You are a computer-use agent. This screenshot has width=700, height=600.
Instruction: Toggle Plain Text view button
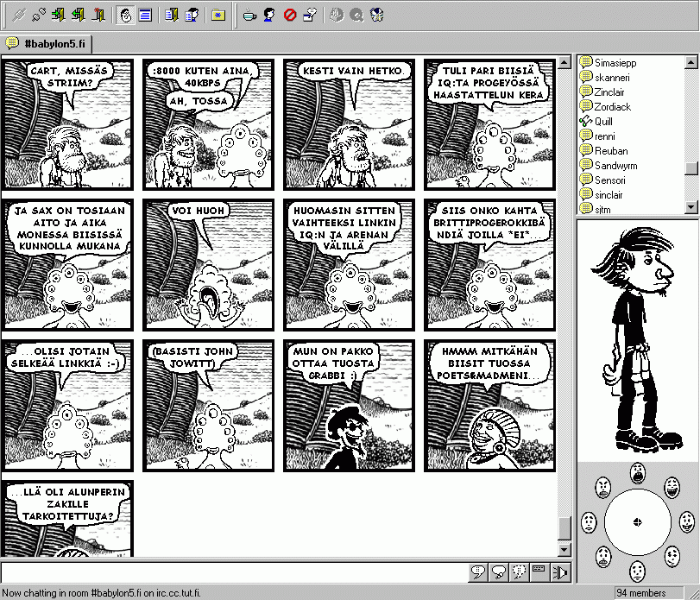tap(145, 16)
